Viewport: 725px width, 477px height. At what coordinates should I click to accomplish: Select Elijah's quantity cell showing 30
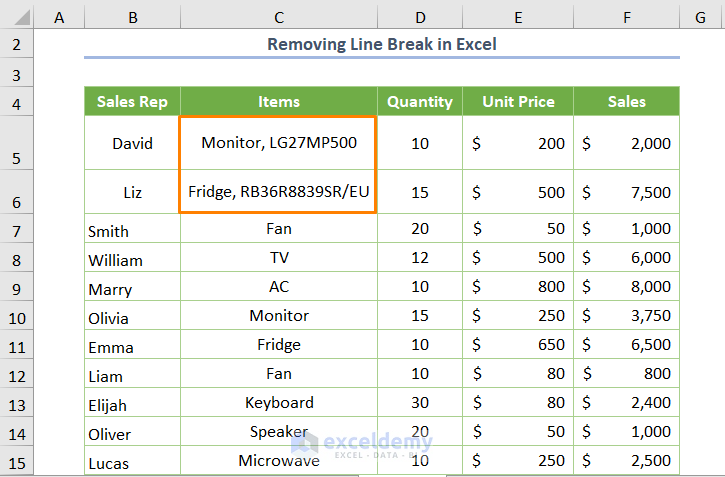[419, 403]
